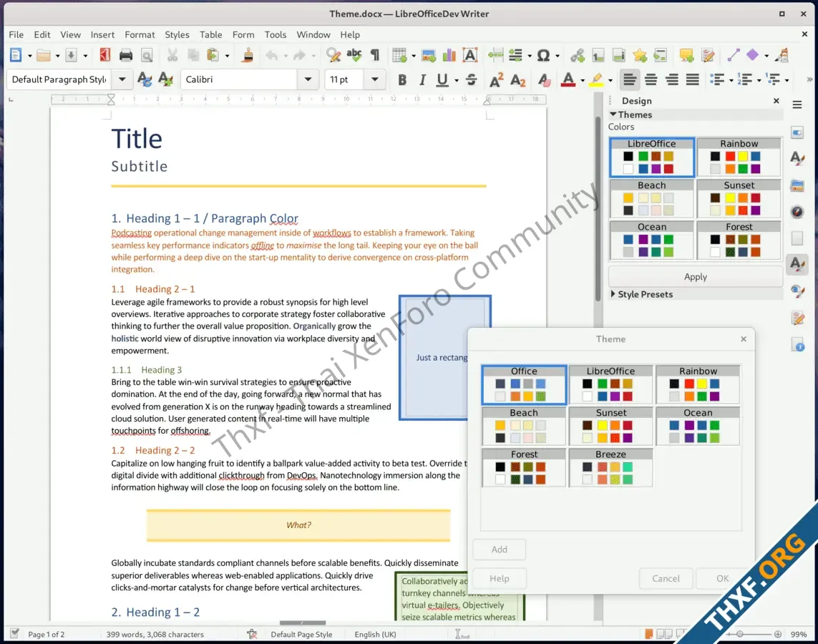Set Align Left paragraph alignment

(629, 79)
